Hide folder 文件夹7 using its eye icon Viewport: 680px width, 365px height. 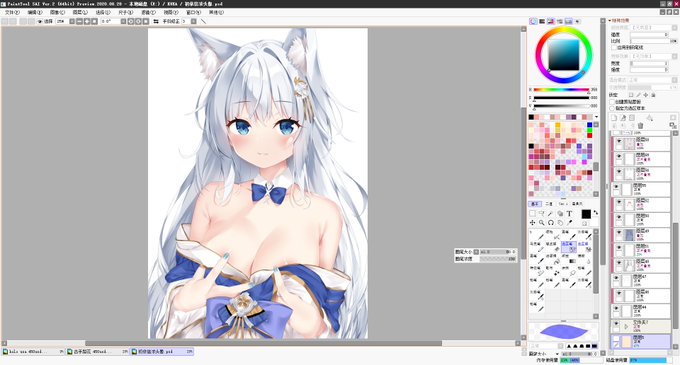coord(616,324)
